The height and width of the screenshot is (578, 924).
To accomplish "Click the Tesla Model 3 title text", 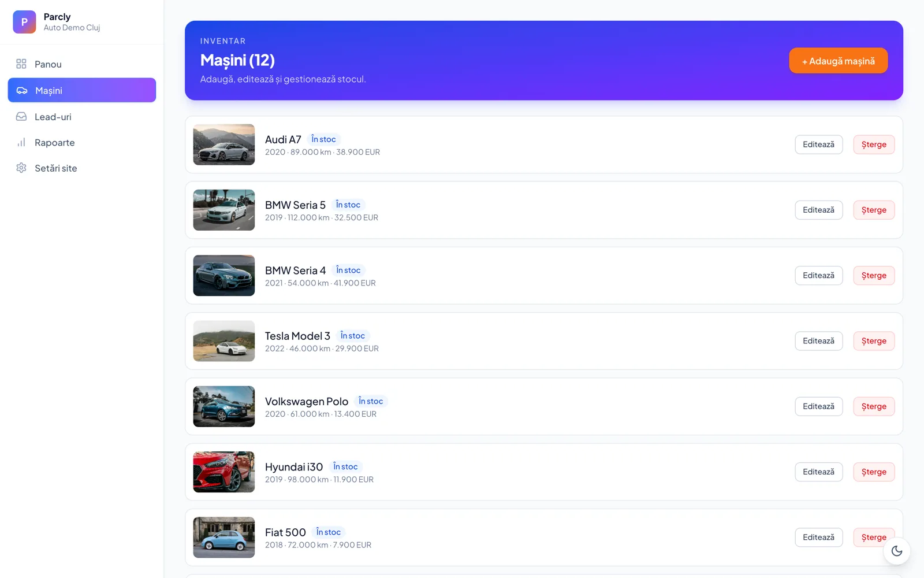I will click(297, 336).
